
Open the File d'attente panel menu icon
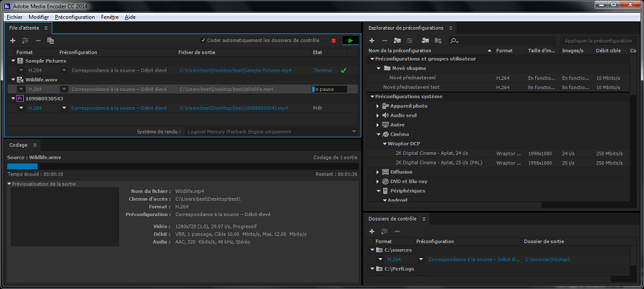click(x=46, y=28)
